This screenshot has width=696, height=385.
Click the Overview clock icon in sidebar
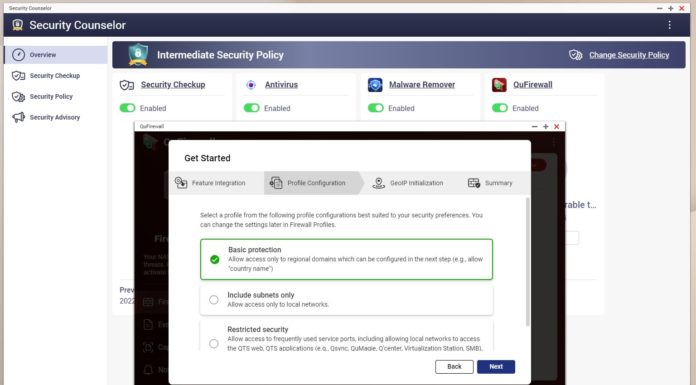[18, 55]
